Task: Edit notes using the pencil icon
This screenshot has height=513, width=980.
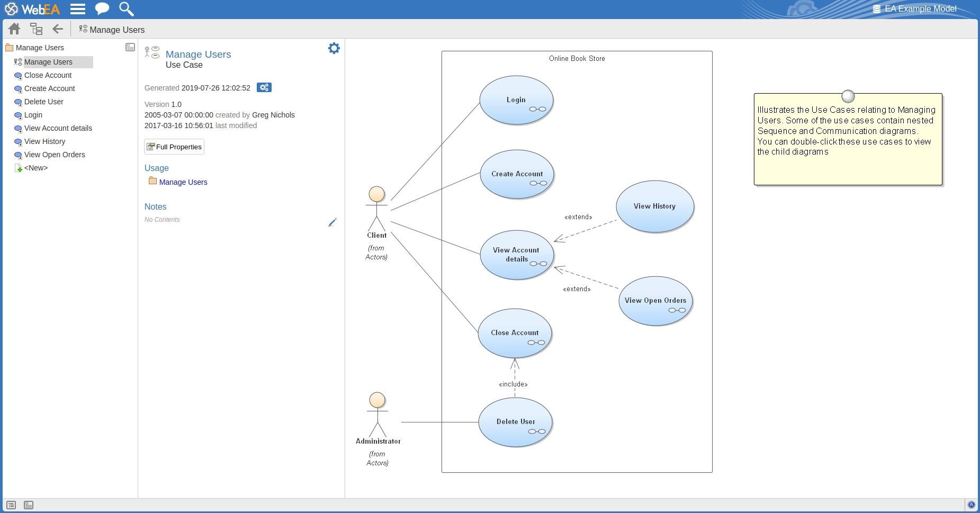Action: [332, 222]
